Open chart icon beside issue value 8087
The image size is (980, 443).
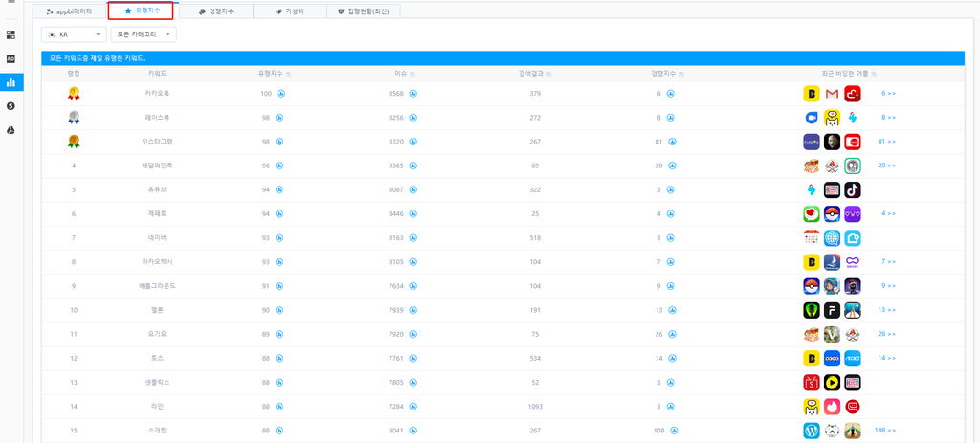[413, 189]
